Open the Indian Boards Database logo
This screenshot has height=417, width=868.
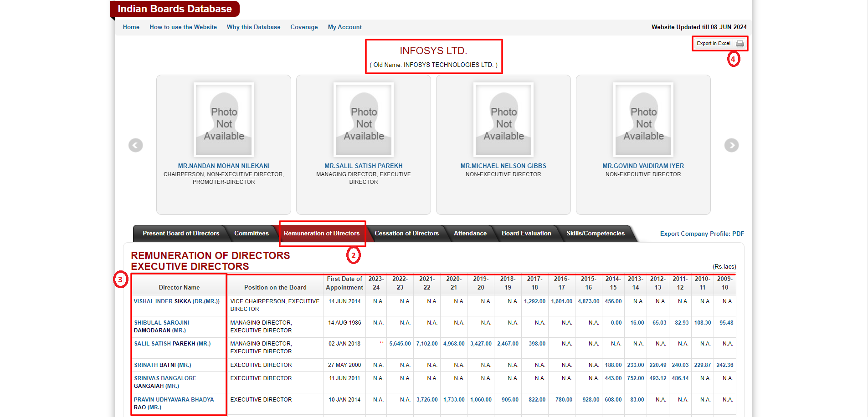(x=175, y=9)
